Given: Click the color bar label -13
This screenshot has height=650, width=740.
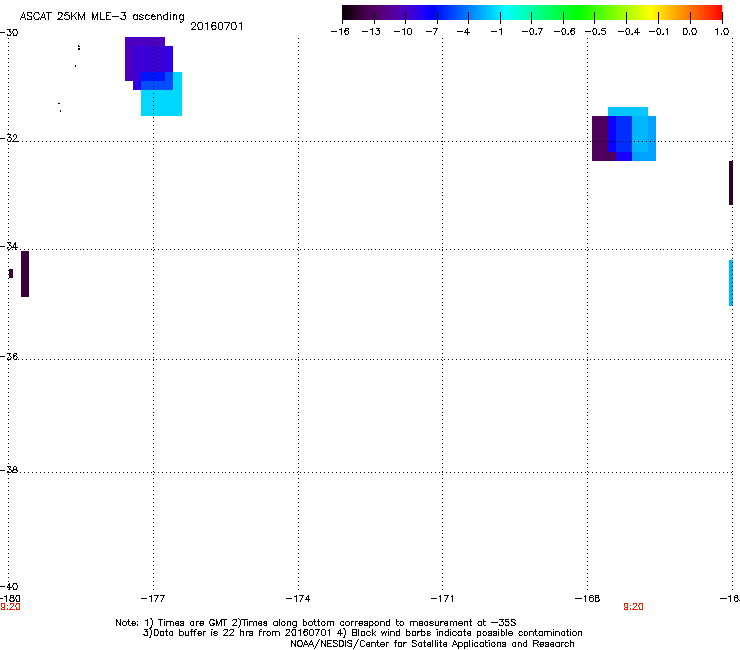Looking at the screenshot, I should pos(371,32).
